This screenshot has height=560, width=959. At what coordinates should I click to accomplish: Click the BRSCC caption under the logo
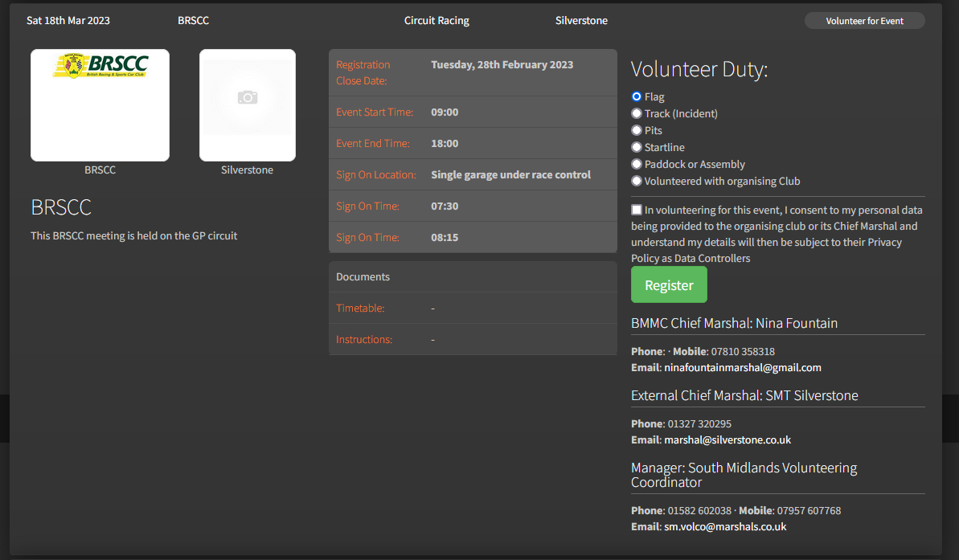(x=100, y=170)
